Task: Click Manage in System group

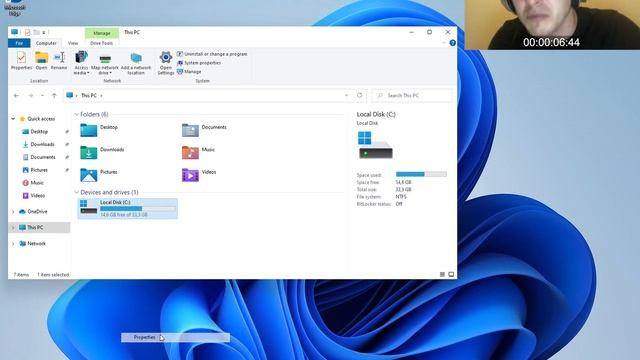Action: (189, 71)
